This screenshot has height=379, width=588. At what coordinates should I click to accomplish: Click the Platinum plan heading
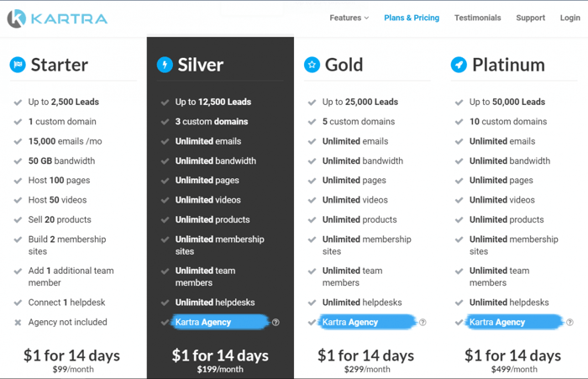coord(508,65)
